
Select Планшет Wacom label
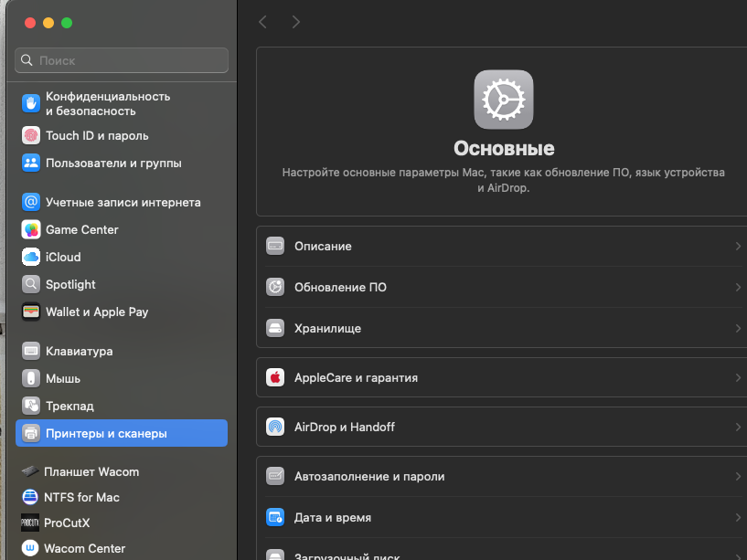[x=91, y=472]
